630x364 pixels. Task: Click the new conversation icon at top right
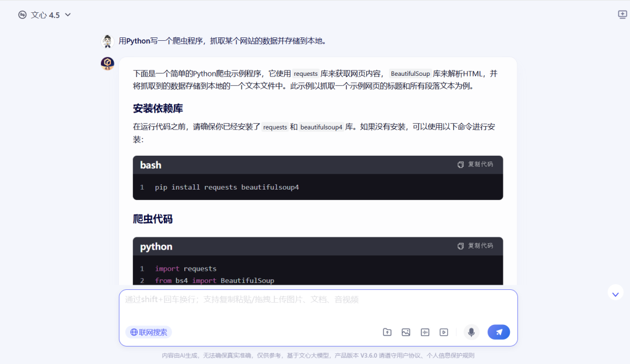(x=622, y=15)
